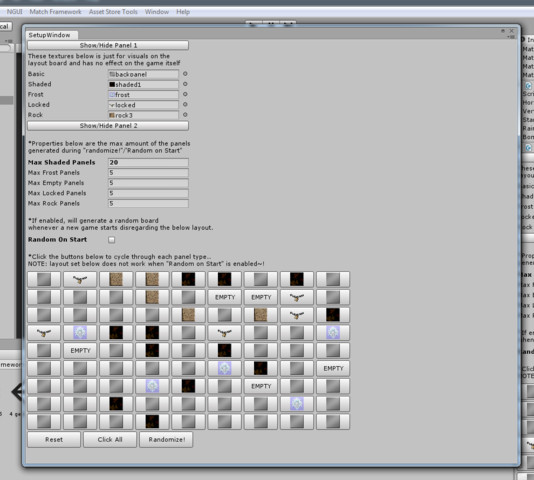Click the rock panel in the second grid row
Viewport: 534px width, 480px height.
coord(152,297)
